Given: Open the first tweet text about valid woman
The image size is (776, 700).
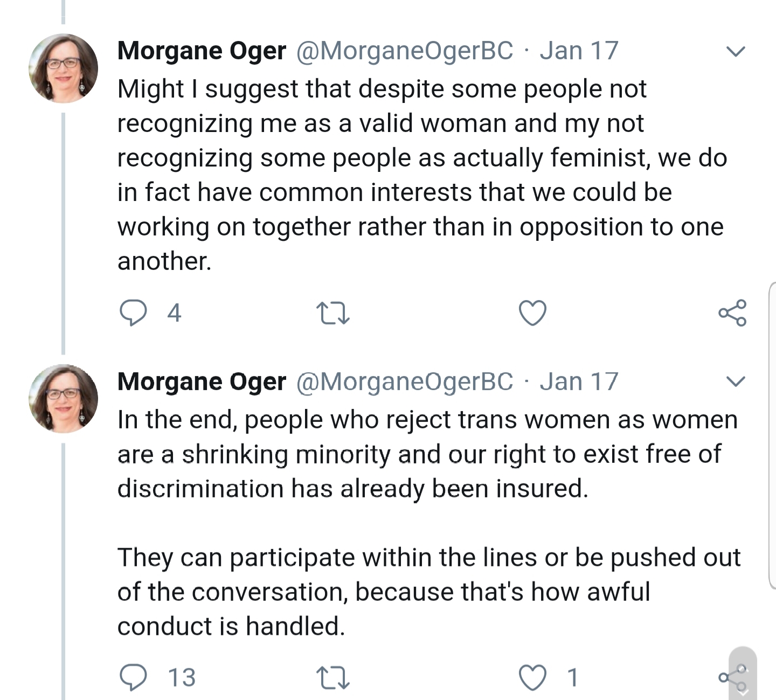Looking at the screenshot, I should pyautogui.click(x=422, y=175).
